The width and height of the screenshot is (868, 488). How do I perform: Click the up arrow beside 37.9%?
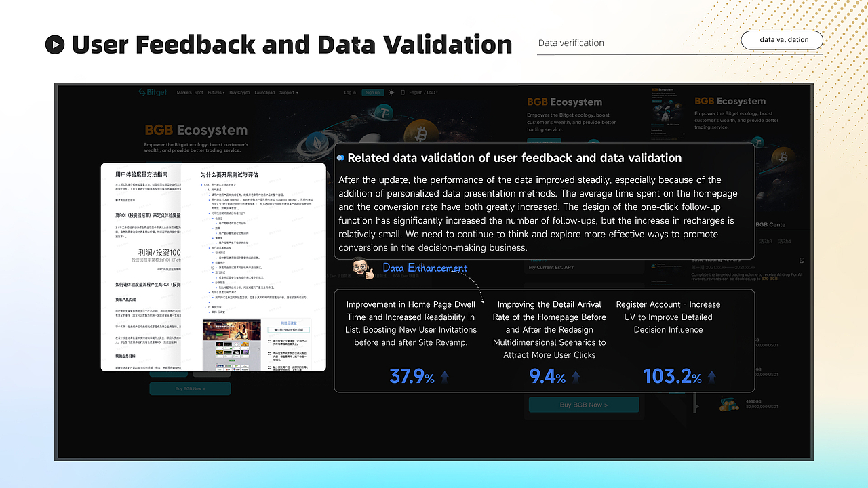pyautogui.click(x=445, y=377)
